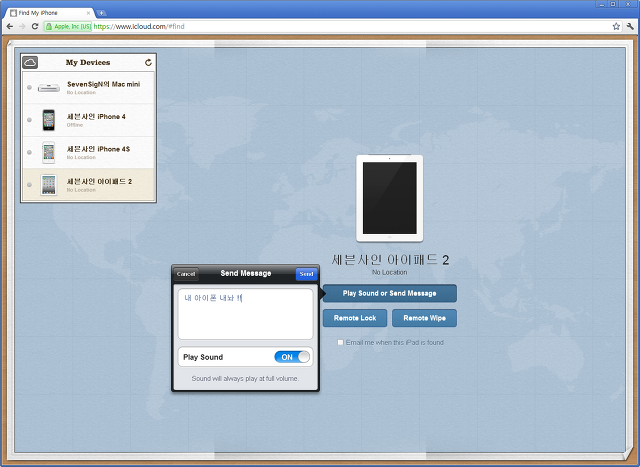Select the black iPhone 4 icon
Viewport: 640px width, 467px height.
[49, 120]
